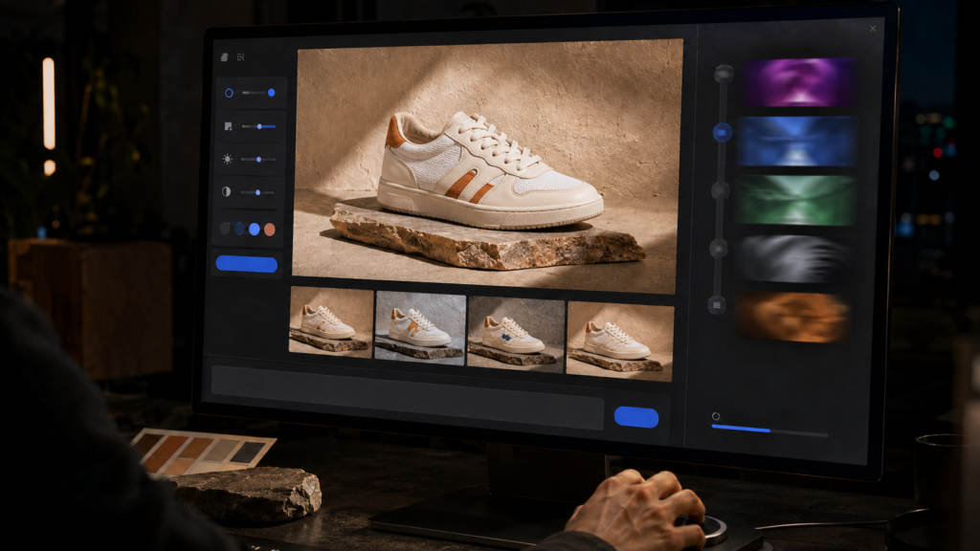Choose the blue lighting style preset

coord(796,142)
